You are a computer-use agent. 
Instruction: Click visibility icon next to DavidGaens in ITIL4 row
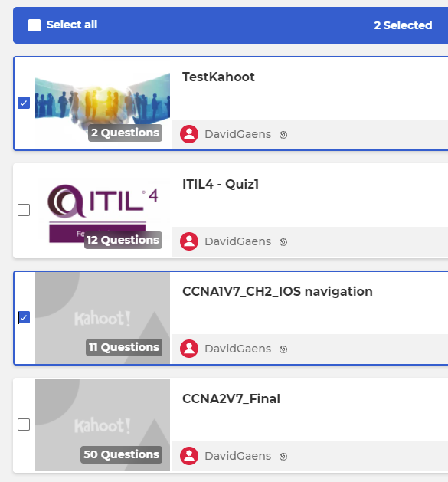tap(283, 242)
